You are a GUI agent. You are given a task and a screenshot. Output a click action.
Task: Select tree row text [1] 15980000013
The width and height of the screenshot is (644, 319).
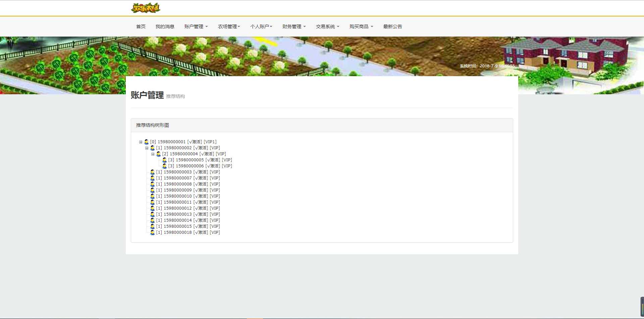(188, 214)
